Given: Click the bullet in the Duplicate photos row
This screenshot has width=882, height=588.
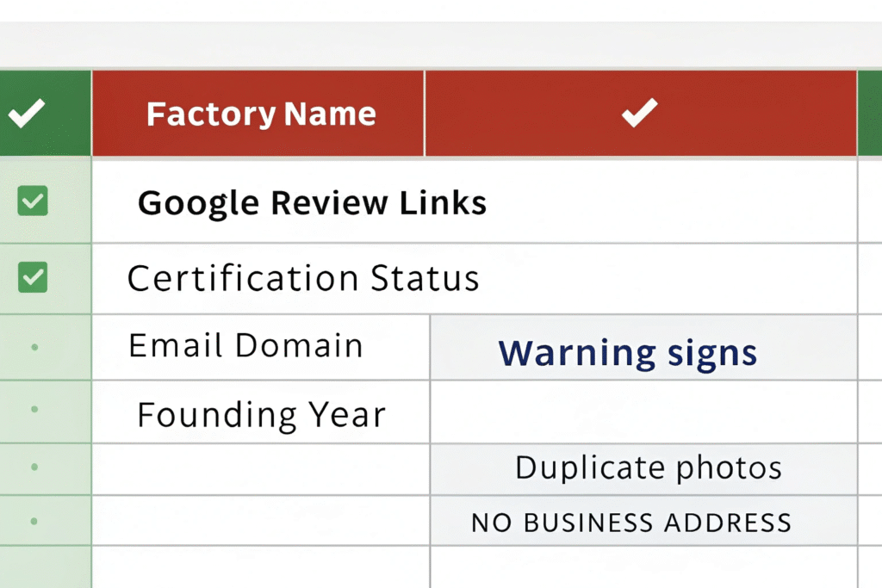Looking at the screenshot, I should 34,467.
